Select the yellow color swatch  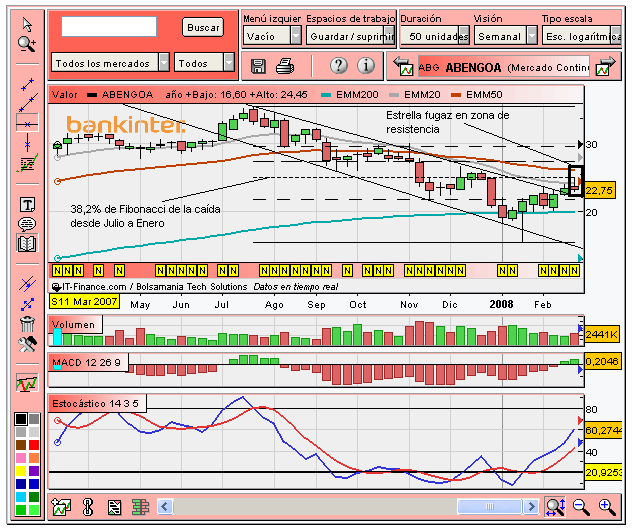click(21, 471)
